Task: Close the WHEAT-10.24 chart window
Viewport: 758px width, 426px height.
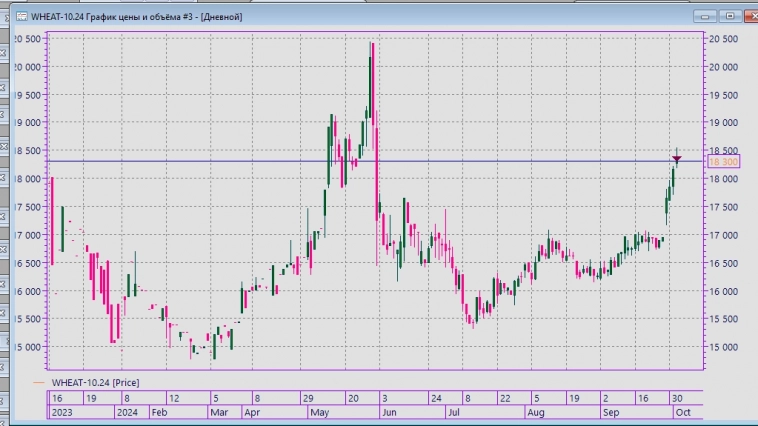Action: pos(745,16)
